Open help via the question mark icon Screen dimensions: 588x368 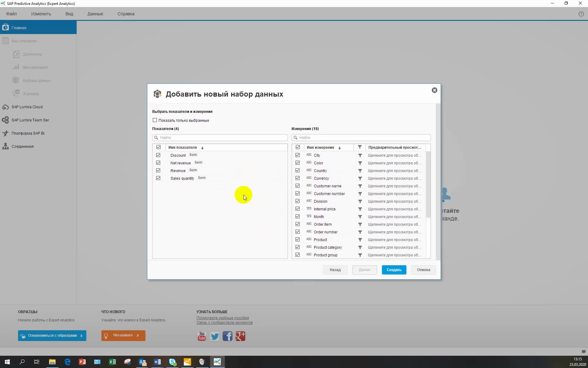[581, 14]
